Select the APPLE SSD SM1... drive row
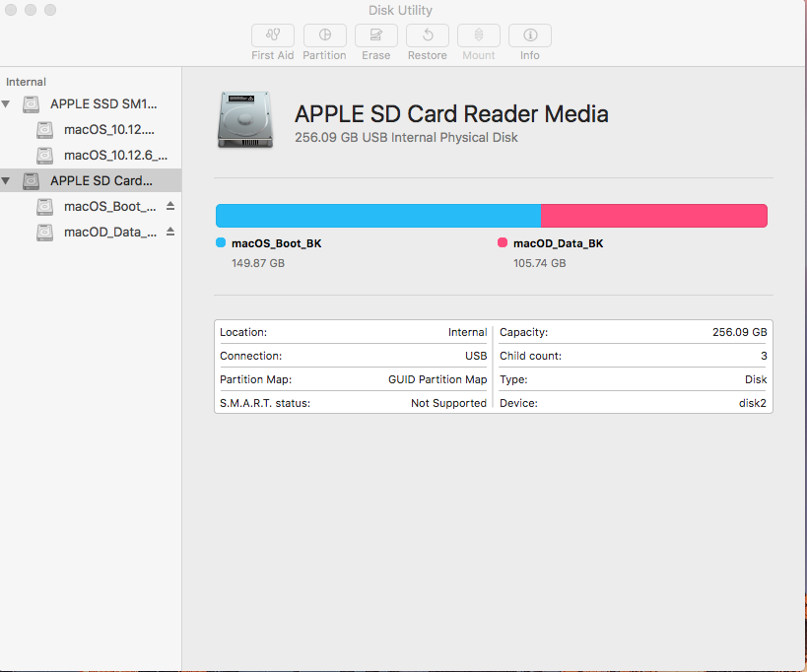The width and height of the screenshot is (807, 672). click(x=91, y=104)
